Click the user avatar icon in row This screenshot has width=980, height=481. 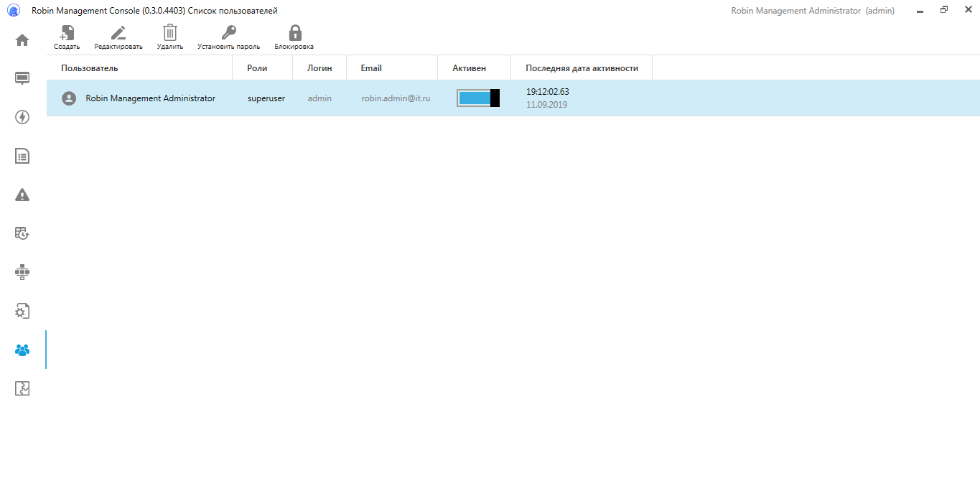pos(69,98)
